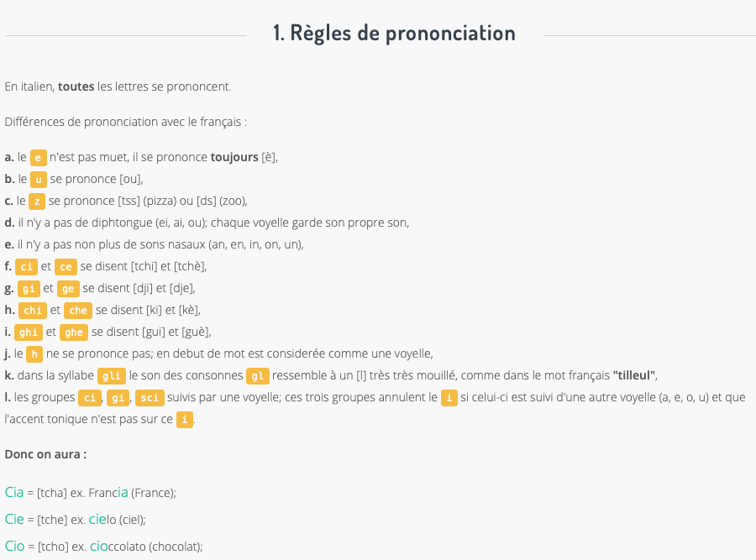Select the yellow "z" badge
Screen dimensions: 756x560
(x=37, y=201)
